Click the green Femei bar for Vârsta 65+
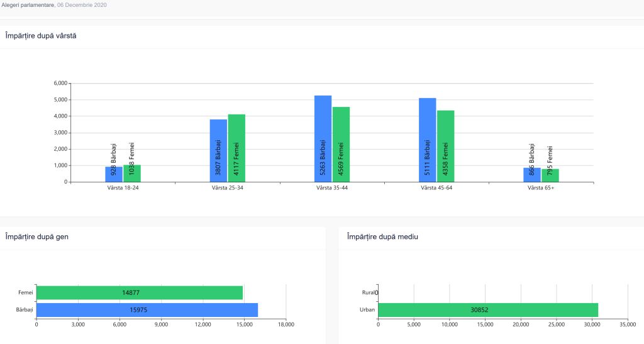This screenshot has height=344, width=644. point(550,175)
